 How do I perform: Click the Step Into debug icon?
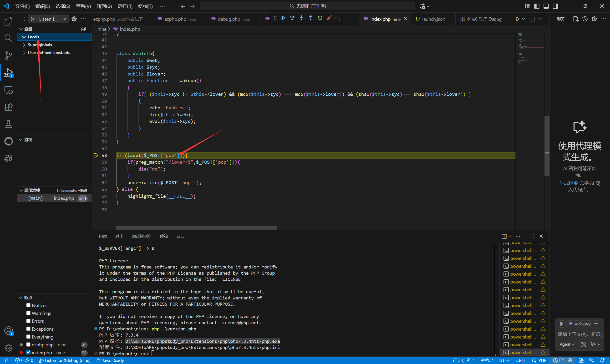301,18
